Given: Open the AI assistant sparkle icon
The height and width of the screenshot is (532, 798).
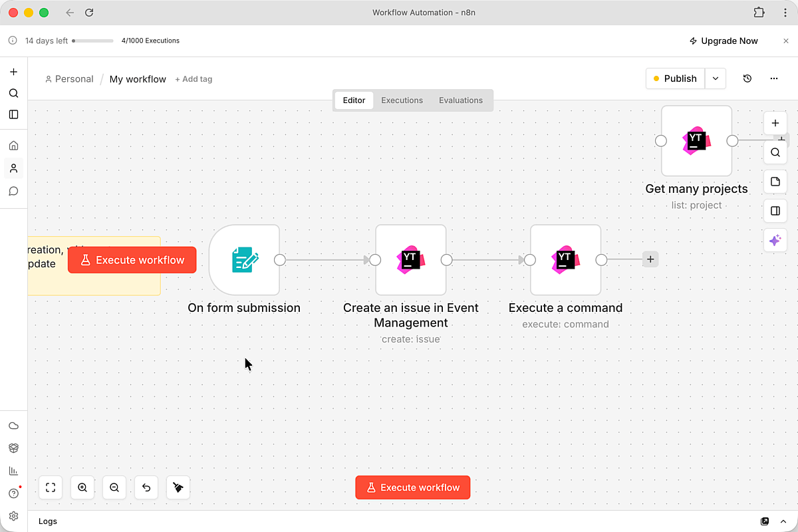Looking at the screenshot, I should [775, 241].
